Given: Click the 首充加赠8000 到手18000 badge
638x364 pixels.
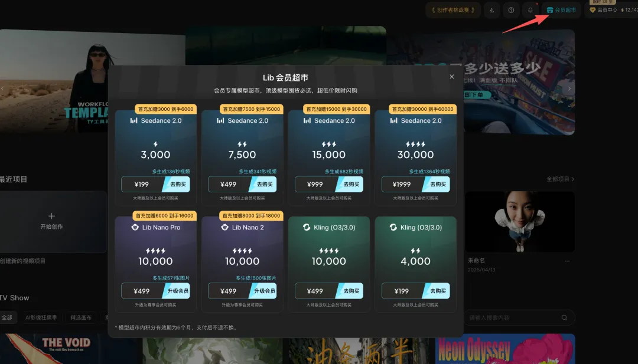Looking at the screenshot, I should coord(251,216).
